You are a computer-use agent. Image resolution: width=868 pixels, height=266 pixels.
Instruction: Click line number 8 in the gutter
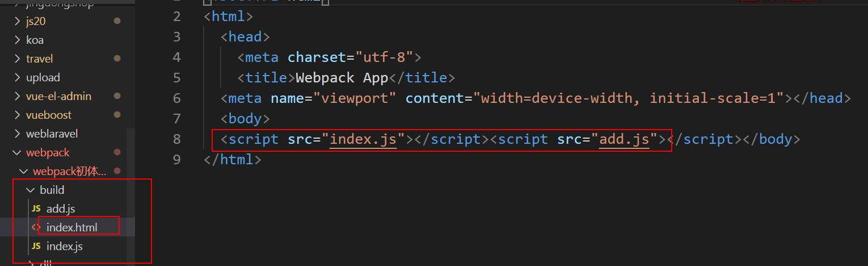pos(176,139)
